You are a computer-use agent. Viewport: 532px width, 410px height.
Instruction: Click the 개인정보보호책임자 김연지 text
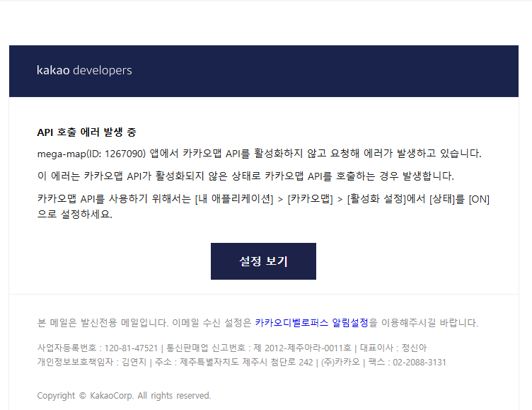click(x=91, y=363)
